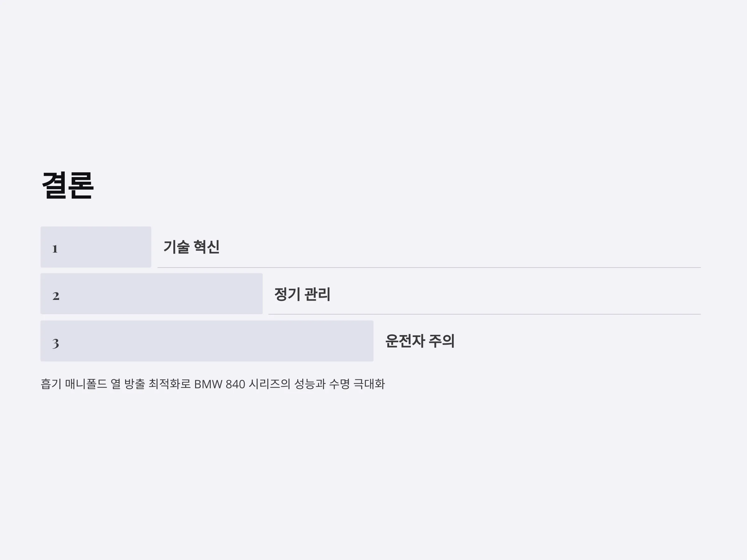Click the heading 기술 혁신
This screenshot has height=560, width=747.
pos(191,247)
